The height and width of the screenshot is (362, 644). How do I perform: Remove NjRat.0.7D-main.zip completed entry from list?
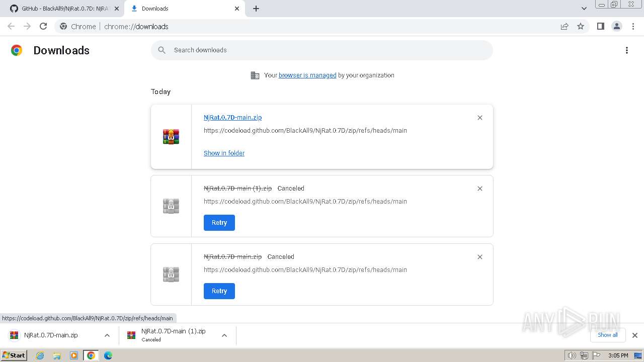pyautogui.click(x=480, y=118)
